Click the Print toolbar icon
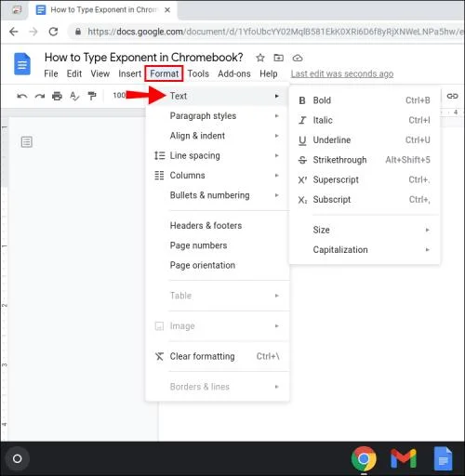Image resolution: width=465 pixels, height=476 pixels. click(57, 96)
